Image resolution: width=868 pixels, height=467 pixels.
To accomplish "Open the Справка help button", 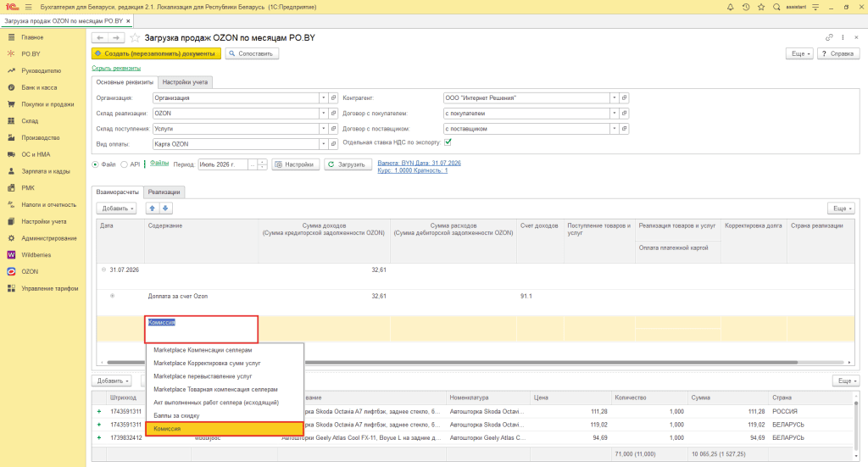I will click(x=838, y=53).
